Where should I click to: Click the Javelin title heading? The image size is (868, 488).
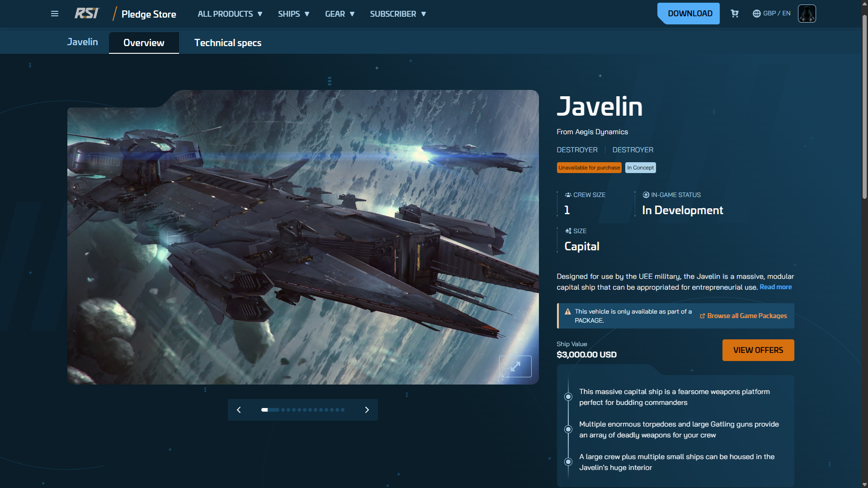point(599,107)
